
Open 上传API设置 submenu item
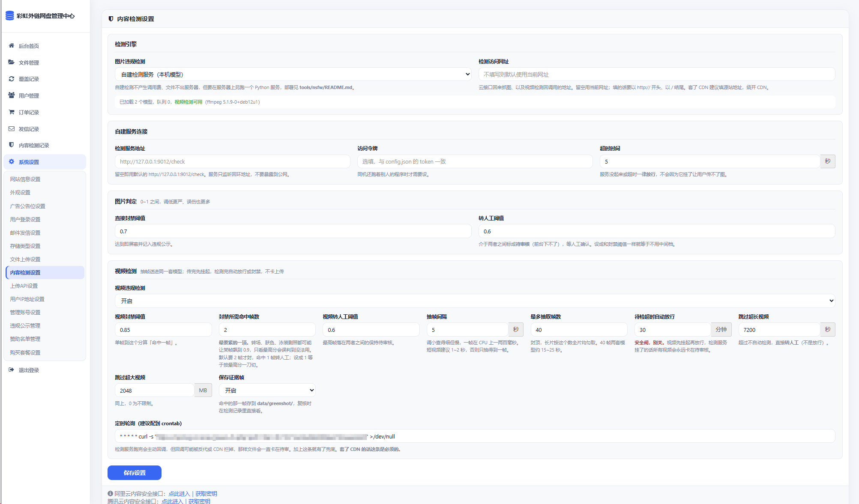[24, 286]
